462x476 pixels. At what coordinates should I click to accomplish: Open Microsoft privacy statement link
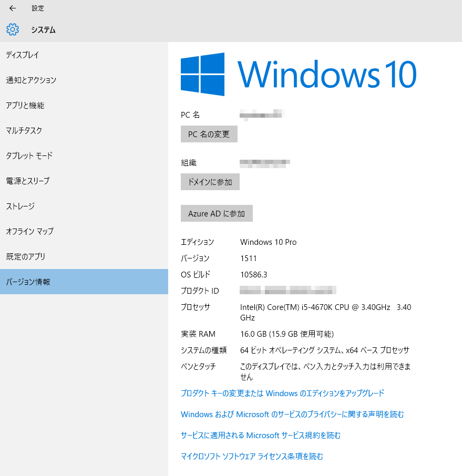292,415
